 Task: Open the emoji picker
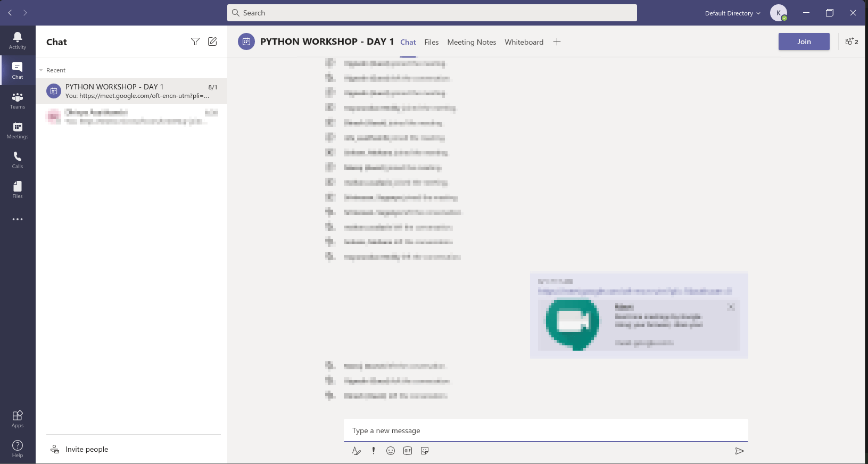(x=391, y=451)
